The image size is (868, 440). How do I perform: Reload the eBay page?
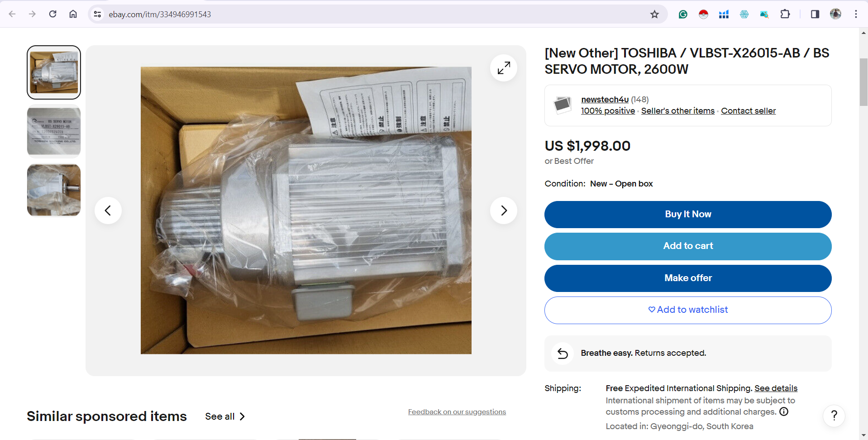click(53, 14)
